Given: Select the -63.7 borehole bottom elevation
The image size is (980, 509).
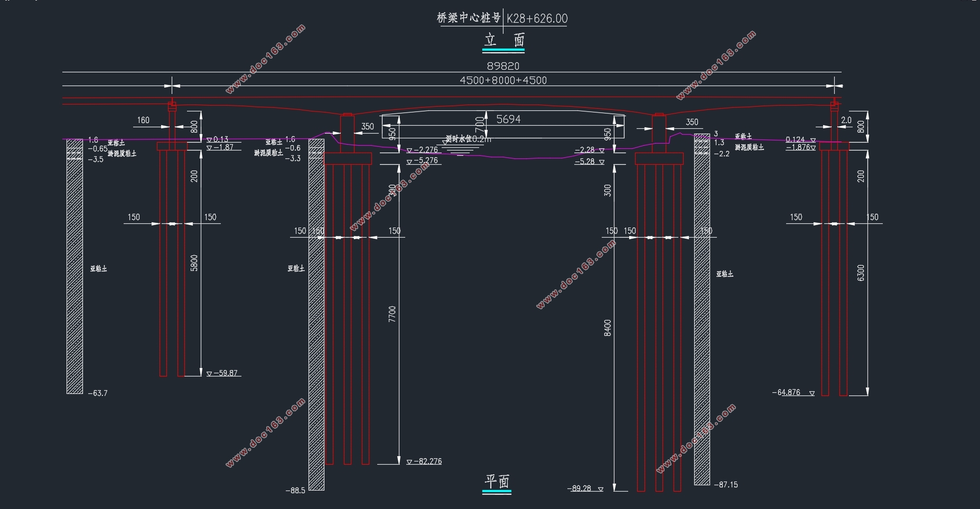Looking at the screenshot, I should [98, 393].
